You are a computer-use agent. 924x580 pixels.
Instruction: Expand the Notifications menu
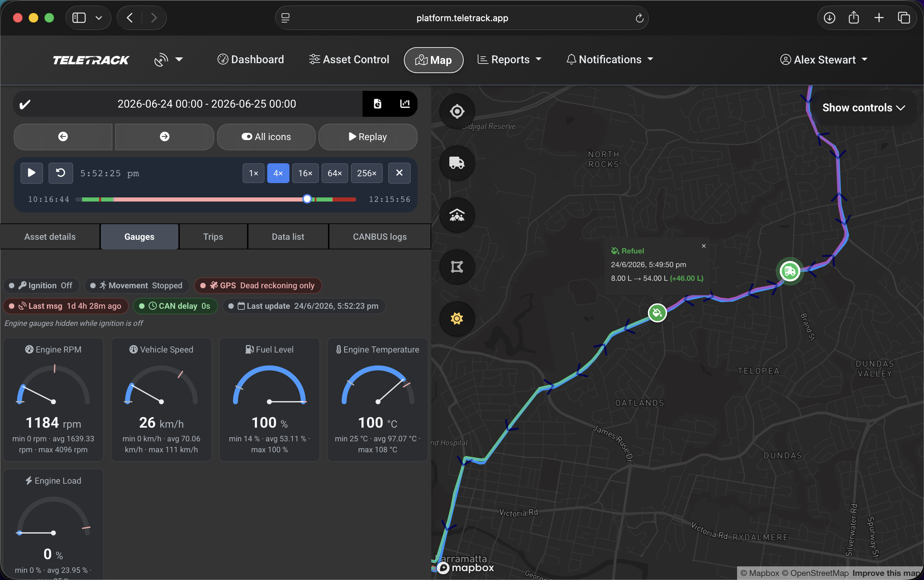(610, 59)
